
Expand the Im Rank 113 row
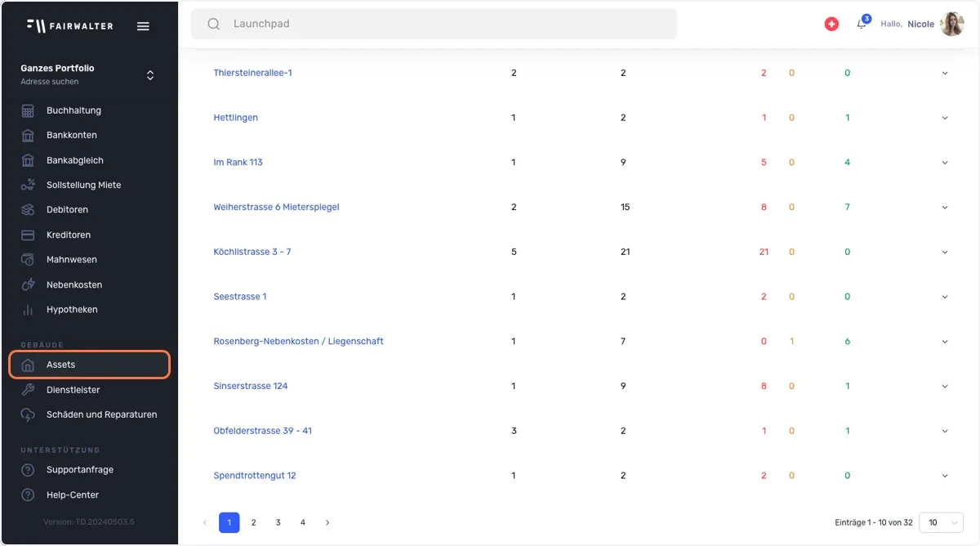pos(945,163)
